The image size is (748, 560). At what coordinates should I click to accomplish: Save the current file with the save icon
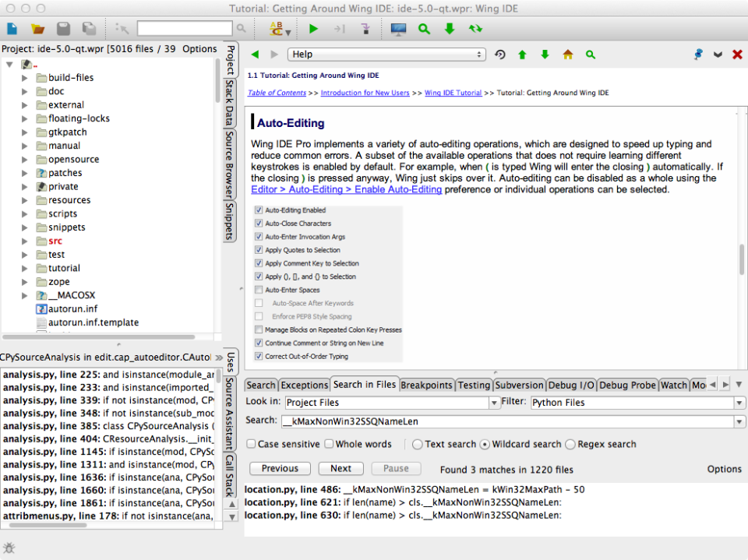(x=62, y=28)
